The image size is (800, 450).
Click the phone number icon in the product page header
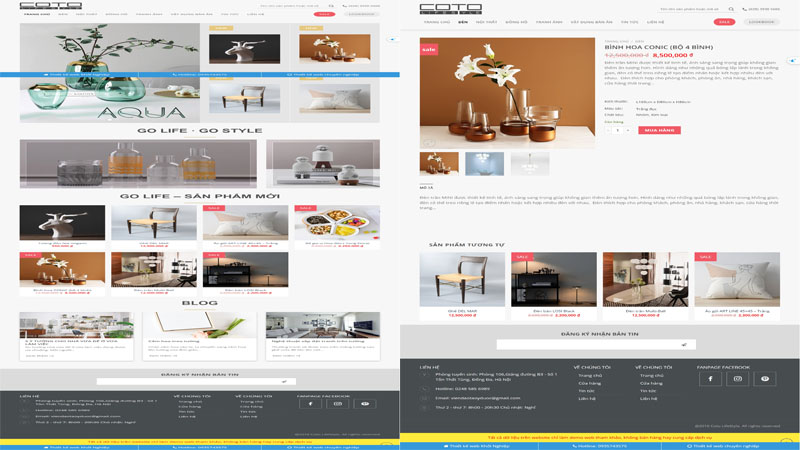(744, 9)
